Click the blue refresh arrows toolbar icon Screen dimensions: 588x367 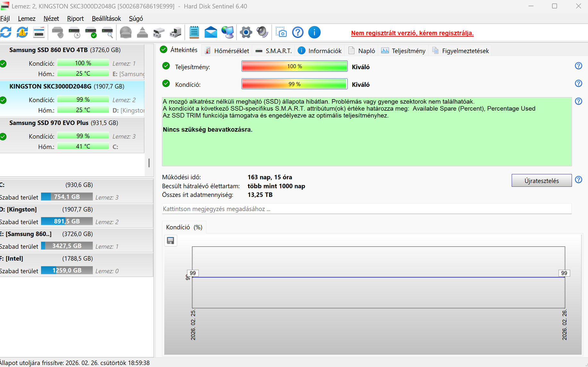pos(6,32)
